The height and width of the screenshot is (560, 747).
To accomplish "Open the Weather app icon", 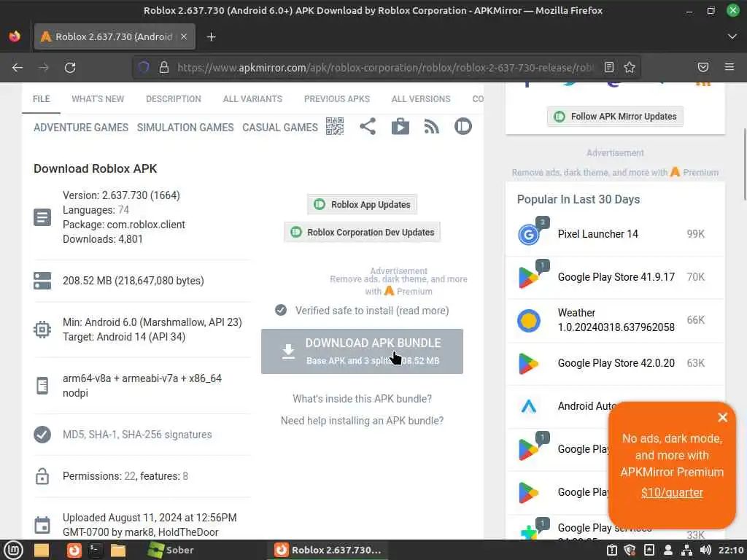I will click(x=529, y=320).
